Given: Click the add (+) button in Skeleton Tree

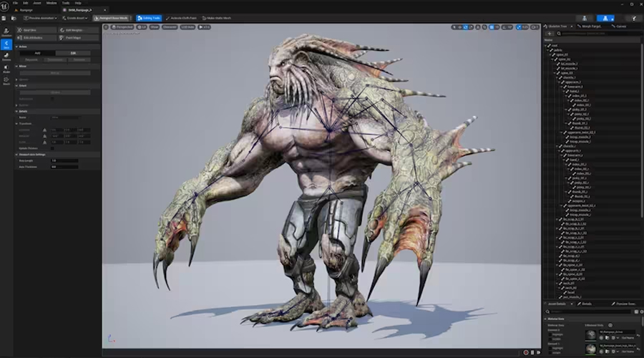Looking at the screenshot, I should click(x=550, y=34).
